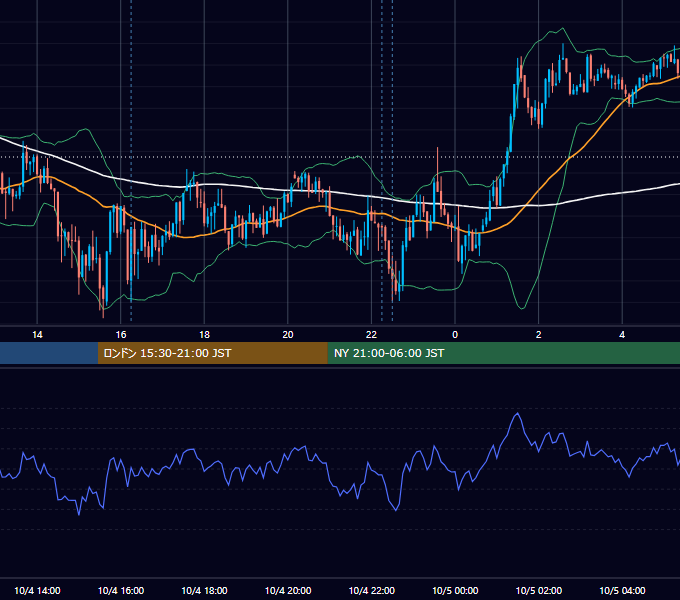Click the '4' hour label on price chart axis

coord(622,335)
